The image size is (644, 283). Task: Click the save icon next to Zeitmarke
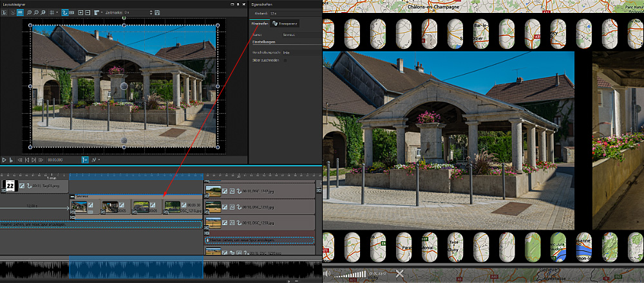click(158, 12)
